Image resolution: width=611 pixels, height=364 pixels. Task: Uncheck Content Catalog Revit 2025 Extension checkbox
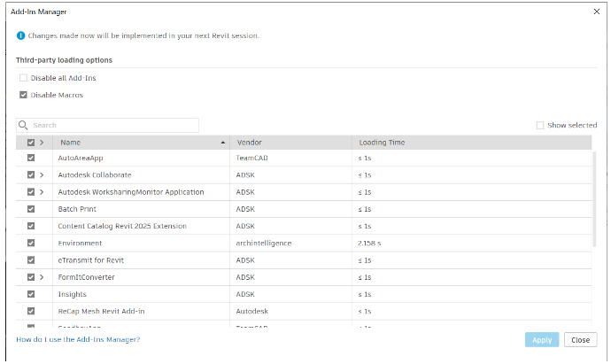click(x=31, y=226)
